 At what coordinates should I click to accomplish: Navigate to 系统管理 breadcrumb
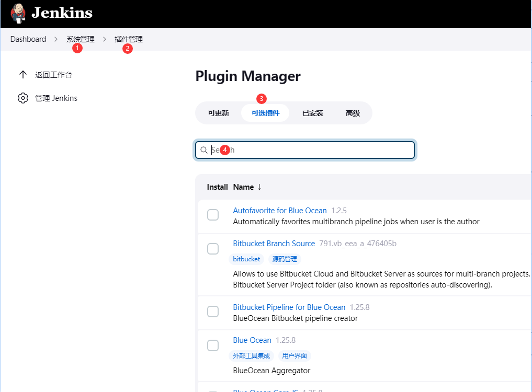tap(81, 39)
